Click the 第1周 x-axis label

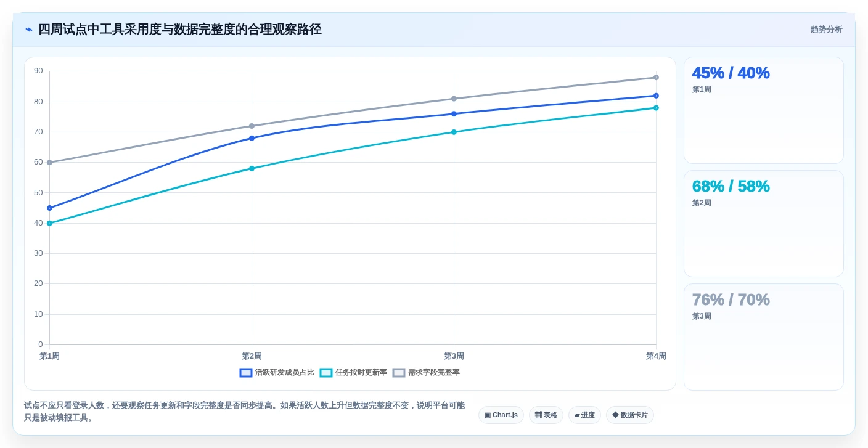49,356
